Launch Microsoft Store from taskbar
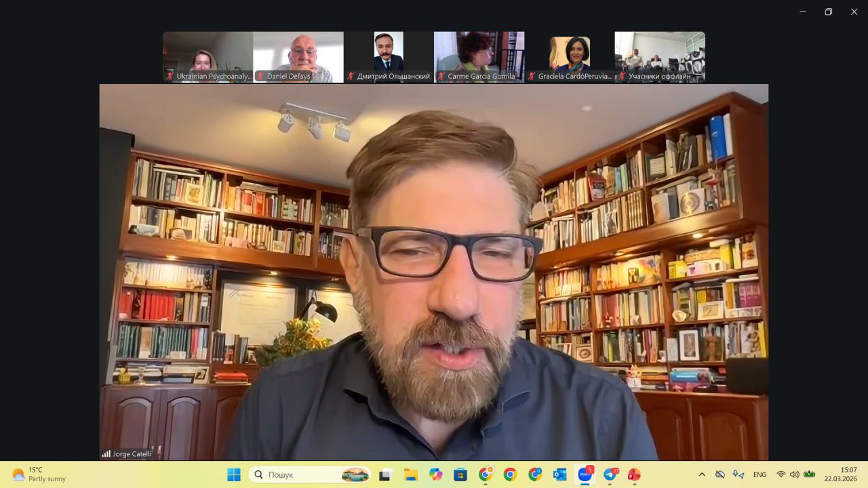Image resolution: width=868 pixels, height=488 pixels. (x=460, y=474)
